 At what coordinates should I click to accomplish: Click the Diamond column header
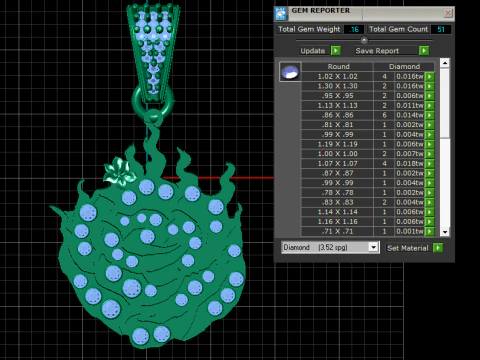point(404,66)
